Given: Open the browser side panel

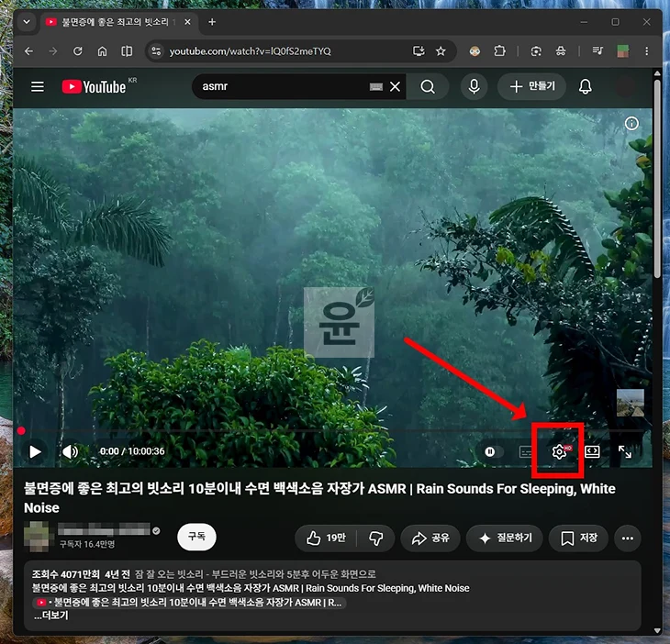Looking at the screenshot, I should pyautogui.click(x=127, y=51).
